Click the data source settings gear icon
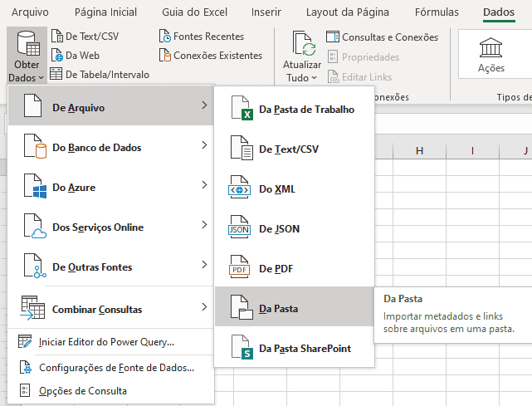The image size is (532, 406). coord(26,367)
